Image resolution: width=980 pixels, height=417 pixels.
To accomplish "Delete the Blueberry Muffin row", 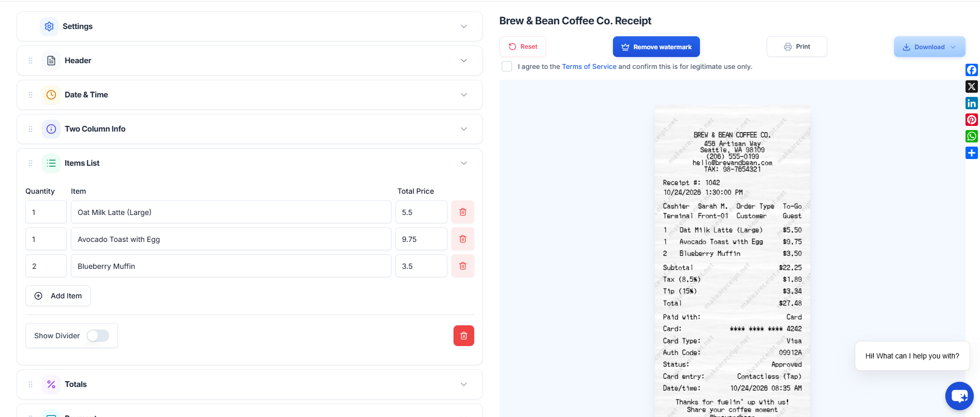I will [x=463, y=266].
